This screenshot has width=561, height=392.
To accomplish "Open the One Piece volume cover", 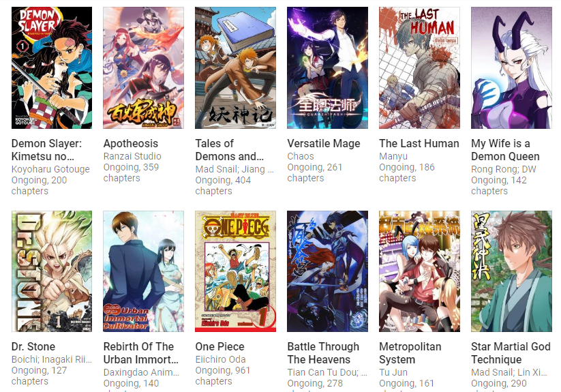I will tap(235, 271).
